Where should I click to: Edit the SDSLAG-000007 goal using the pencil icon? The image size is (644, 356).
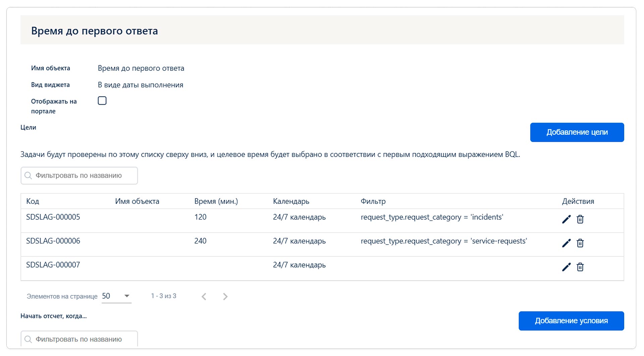click(x=566, y=267)
